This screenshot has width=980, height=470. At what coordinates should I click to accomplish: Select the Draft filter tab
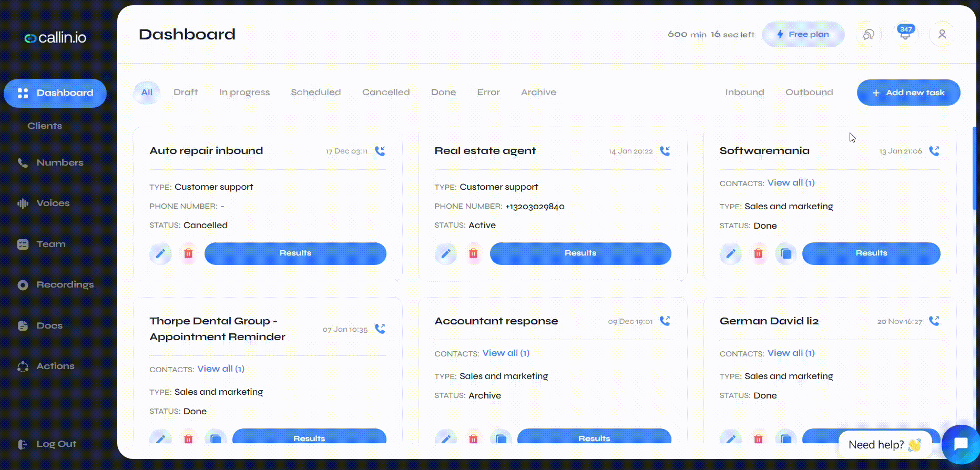coord(186,93)
